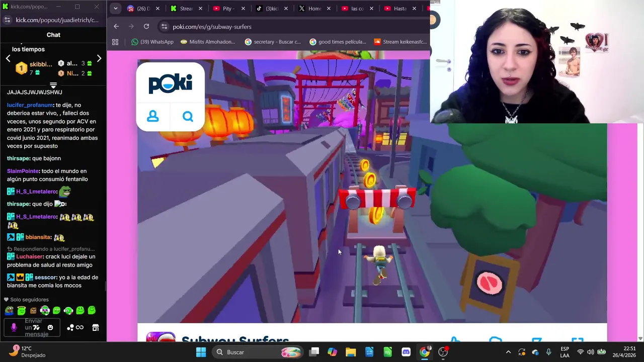Open the 7TV emote menu in chat input
The image size is (644, 362).
coord(36,328)
